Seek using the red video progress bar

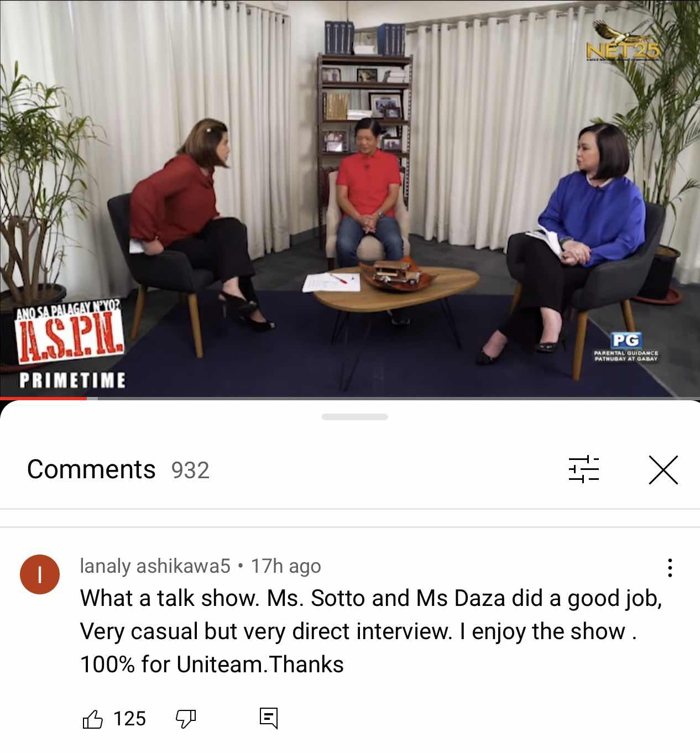pyautogui.click(x=350, y=398)
